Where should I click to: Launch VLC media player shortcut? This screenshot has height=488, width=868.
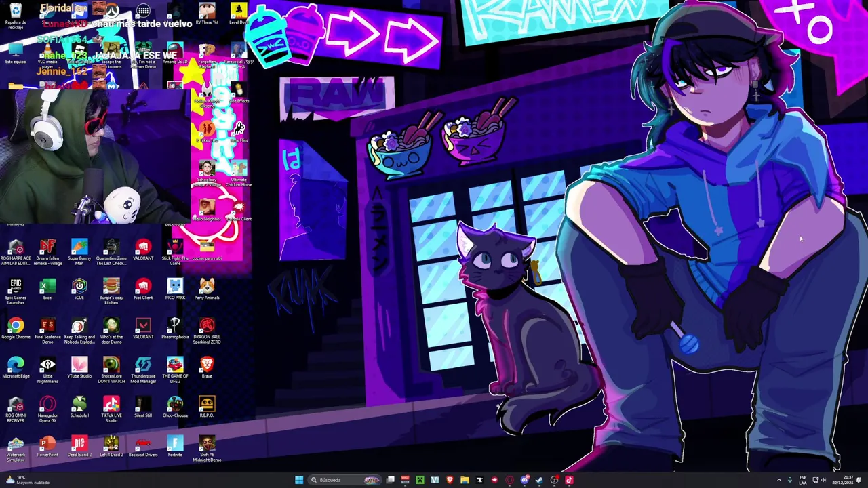(47, 56)
